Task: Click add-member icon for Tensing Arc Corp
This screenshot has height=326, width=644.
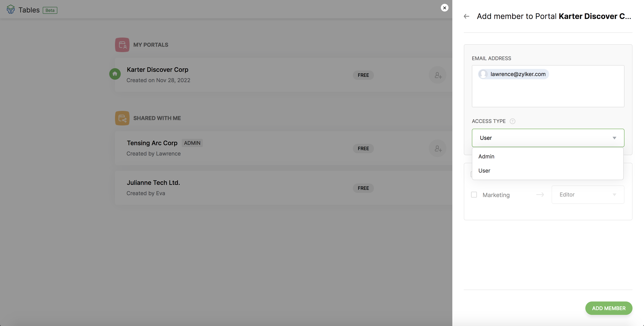Action: 438,148
